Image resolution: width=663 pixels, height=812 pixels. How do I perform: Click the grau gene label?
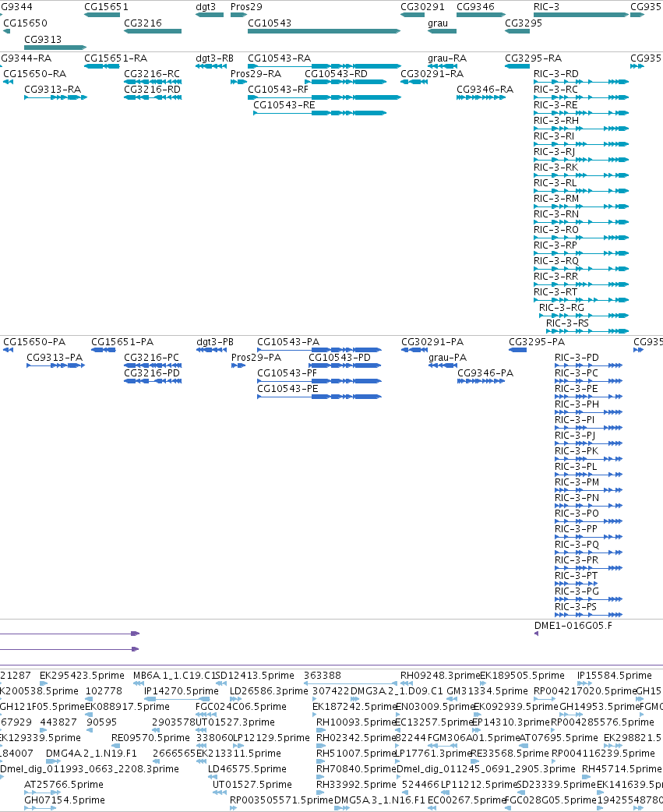pyautogui.click(x=438, y=23)
